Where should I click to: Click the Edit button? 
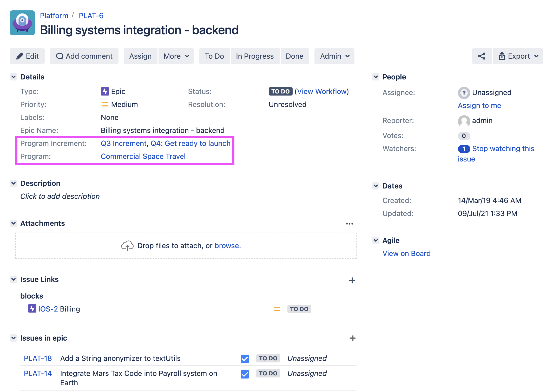pos(27,56)
